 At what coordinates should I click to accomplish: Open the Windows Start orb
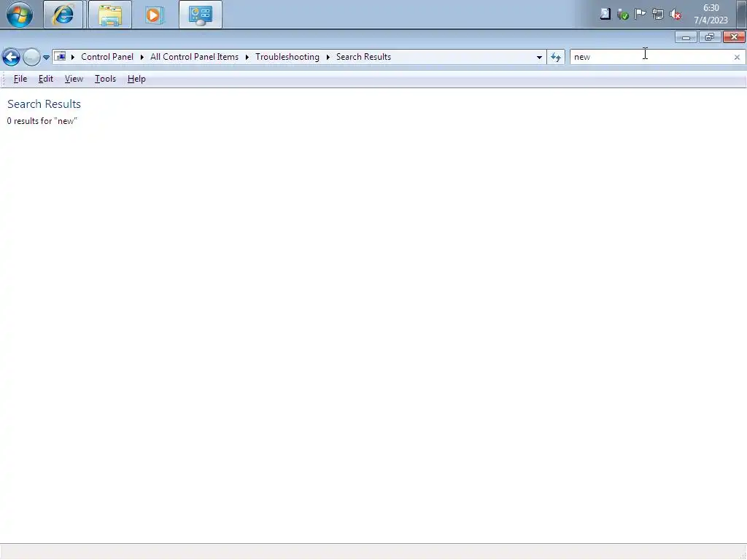[20, 15]
